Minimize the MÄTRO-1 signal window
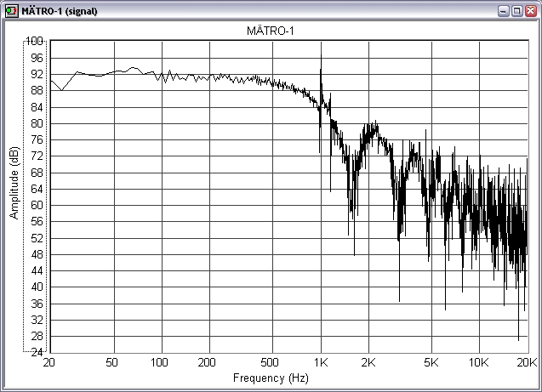The height and width of the screenshot is (392, 542). coord(504,11)
